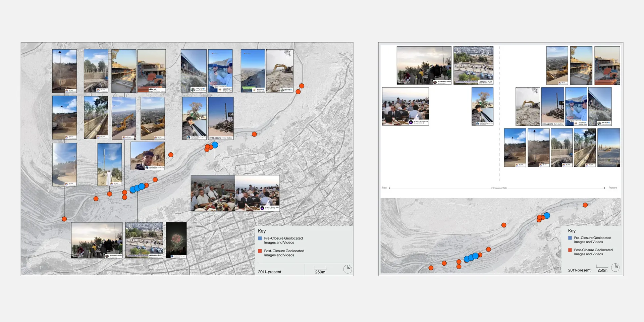Click the '2011-present' label on the right map
The image size is (644, 322).
coord(579,270)
